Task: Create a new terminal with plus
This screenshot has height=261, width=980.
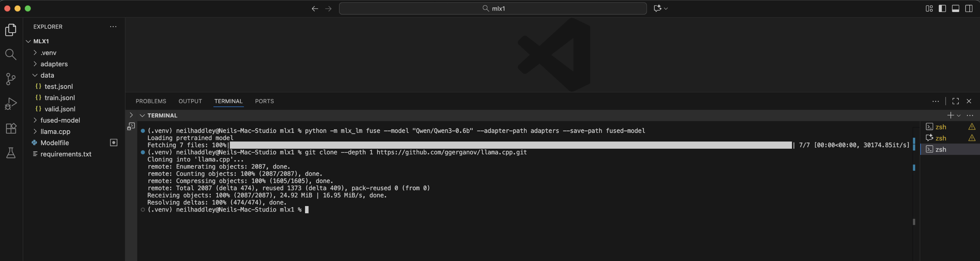Action: [x=950, y=115]
